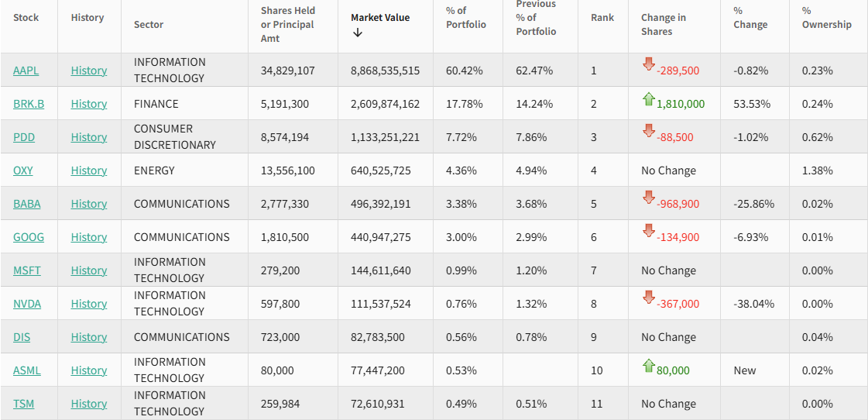Click the red down arrow in NVDA row

(648, 298)
